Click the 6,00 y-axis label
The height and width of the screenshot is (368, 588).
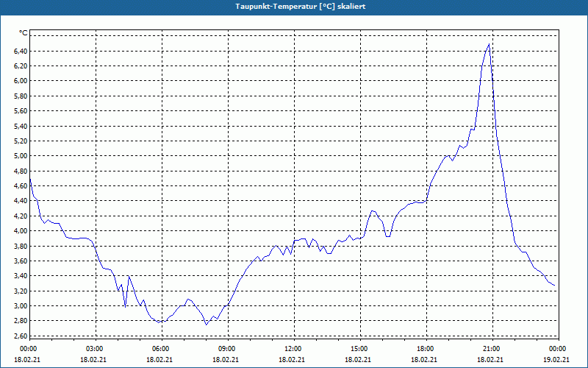click(x=21, y=81)
